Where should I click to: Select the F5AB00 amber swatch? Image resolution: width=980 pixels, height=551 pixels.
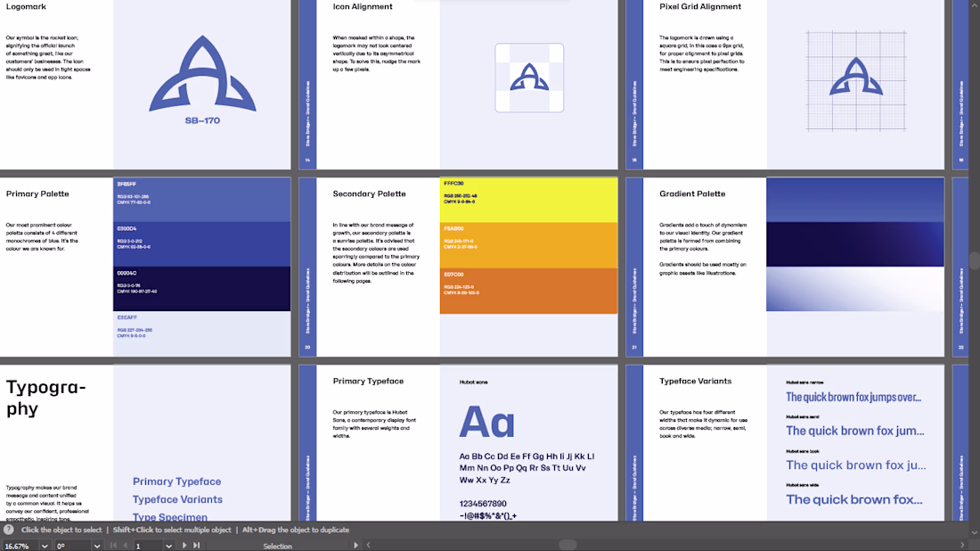coord(528,245)
